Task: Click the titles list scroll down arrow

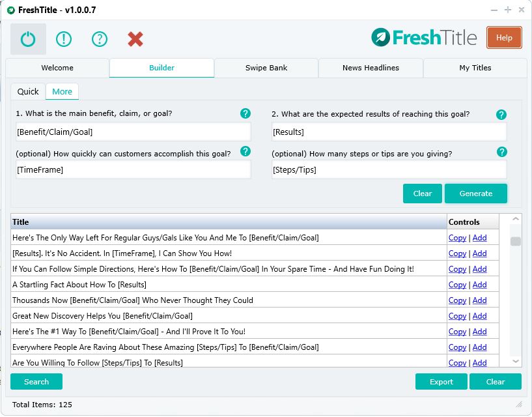Action: [516, 362]
